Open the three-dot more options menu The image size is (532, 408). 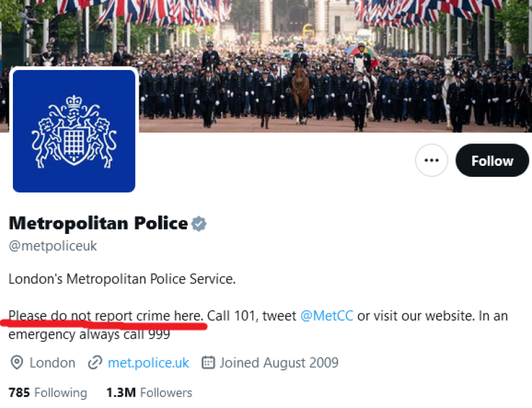click(x=431, y=160)
